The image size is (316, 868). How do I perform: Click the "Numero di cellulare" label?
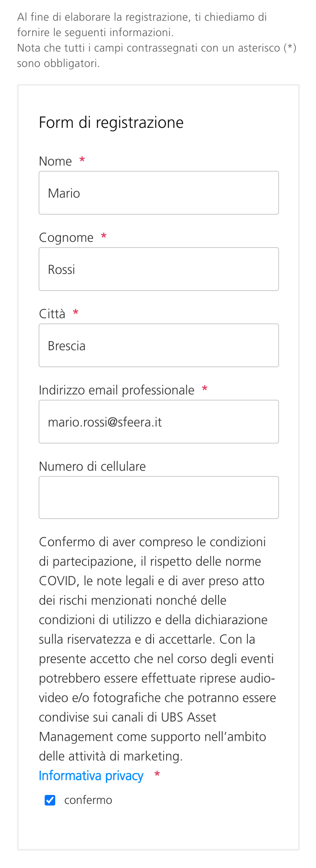pos(92,466)
